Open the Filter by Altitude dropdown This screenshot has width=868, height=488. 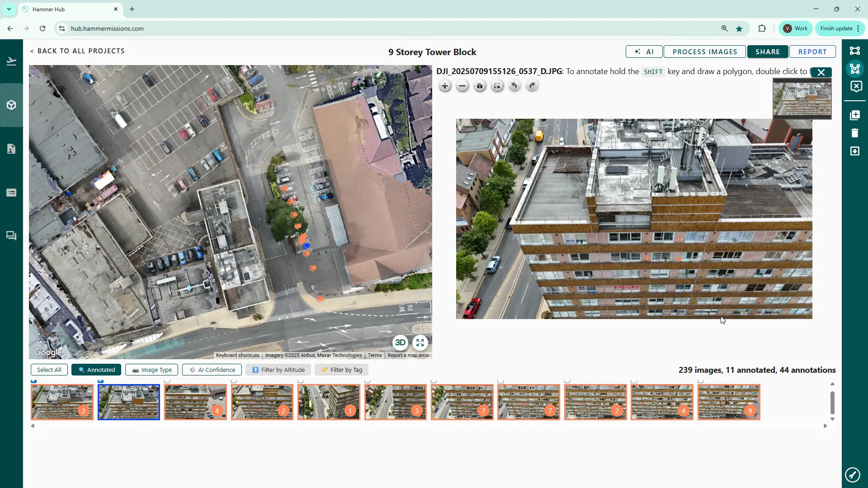278,370
